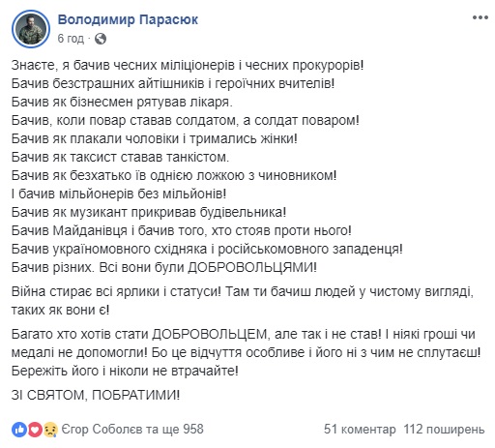The height and width of the screenshot is (448, 495).
Task: Select the line with the word ДОБРОВОЛЬЦЯМИ
Action: pyautogui.click(x=164, y=267)
